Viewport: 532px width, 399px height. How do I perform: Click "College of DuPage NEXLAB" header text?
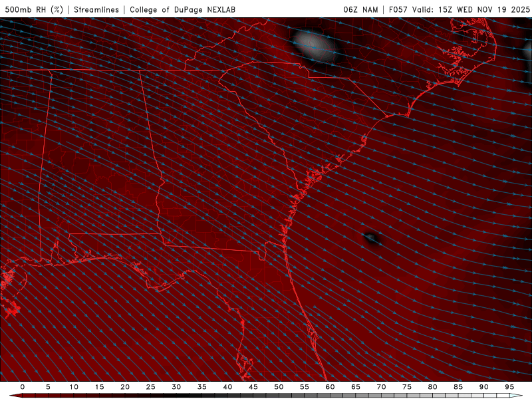pos(182,9)
